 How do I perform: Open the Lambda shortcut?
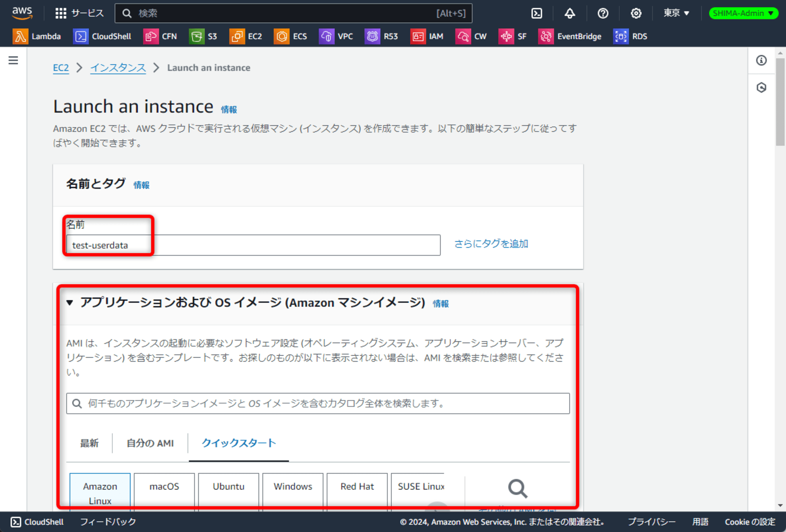tap(37, 37)
